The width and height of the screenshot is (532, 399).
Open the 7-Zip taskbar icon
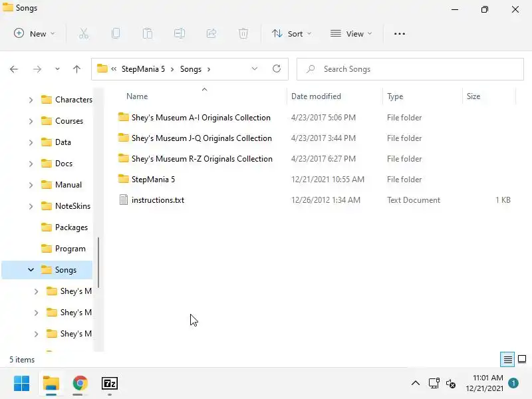click(109, 384)
